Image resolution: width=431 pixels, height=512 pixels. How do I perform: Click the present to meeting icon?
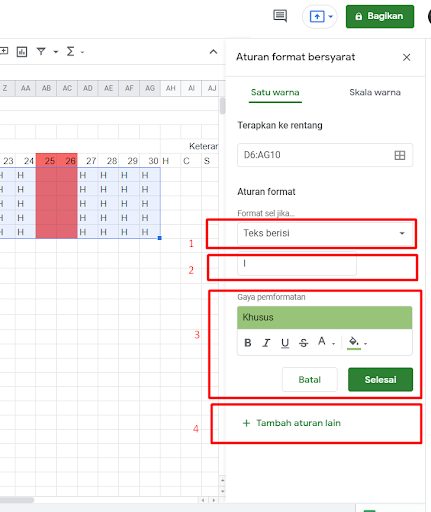click(317, 16)
